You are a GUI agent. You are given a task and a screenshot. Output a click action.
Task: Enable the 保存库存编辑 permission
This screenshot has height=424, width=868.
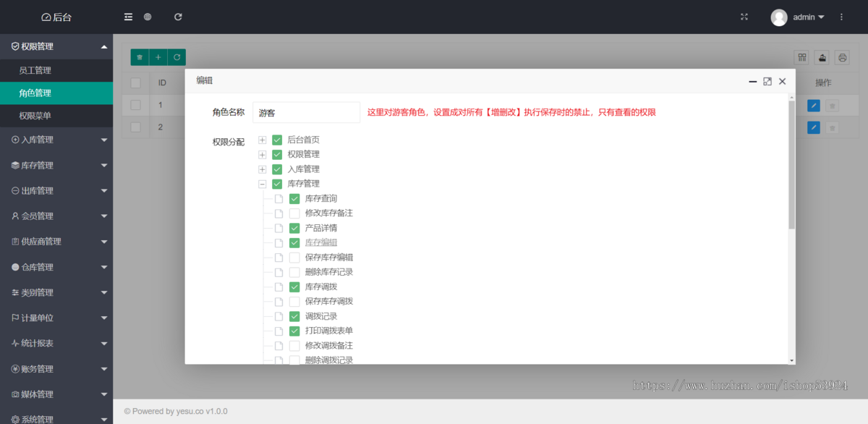pos(294,257)
